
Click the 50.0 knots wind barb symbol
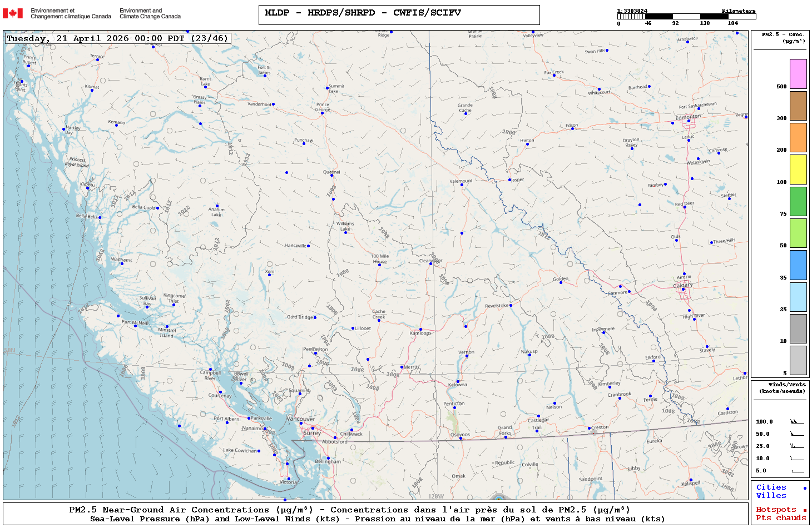pyautogui.click(x=797, y=434)
